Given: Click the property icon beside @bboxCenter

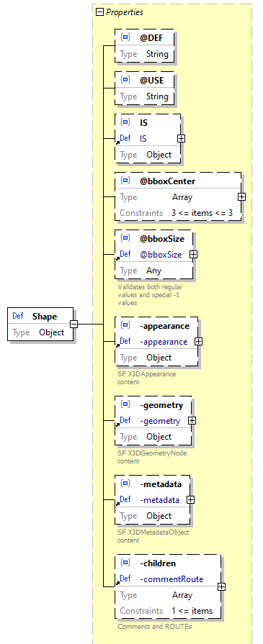Looking at the screenshot, I should [x=125, y=181].
